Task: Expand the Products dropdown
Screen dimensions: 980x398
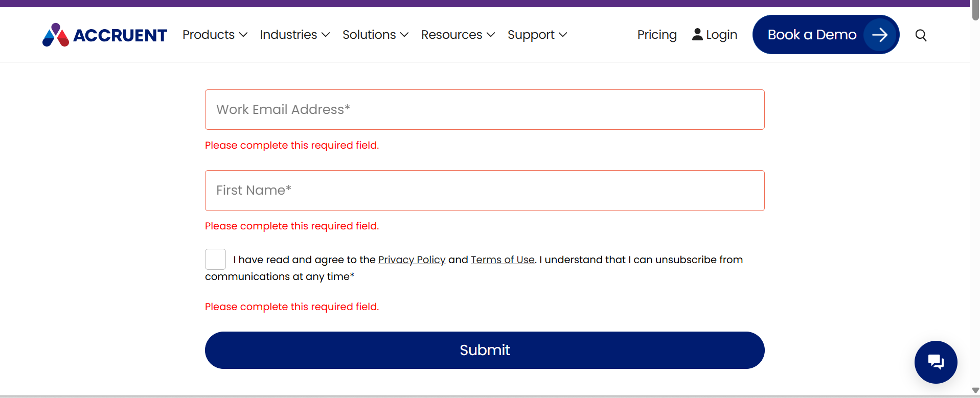Action: (215, 35)
